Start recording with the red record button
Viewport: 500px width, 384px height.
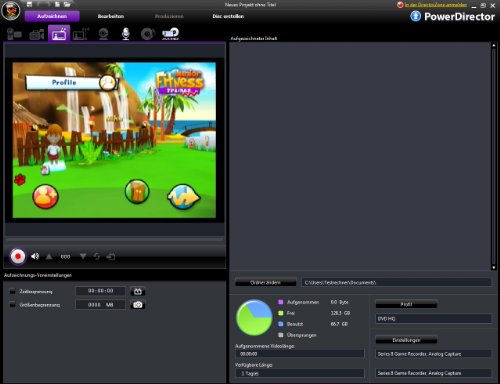coord(18,257)
